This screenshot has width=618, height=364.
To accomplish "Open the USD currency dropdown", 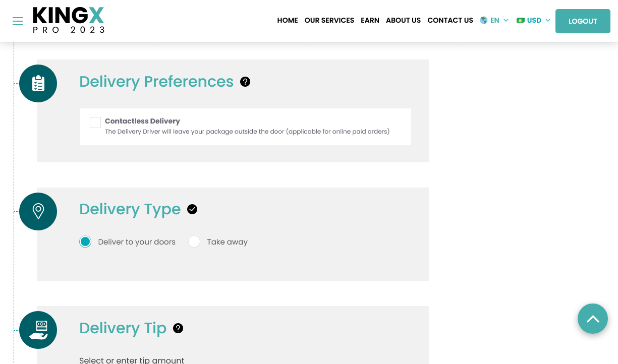I will click(533, 21).
